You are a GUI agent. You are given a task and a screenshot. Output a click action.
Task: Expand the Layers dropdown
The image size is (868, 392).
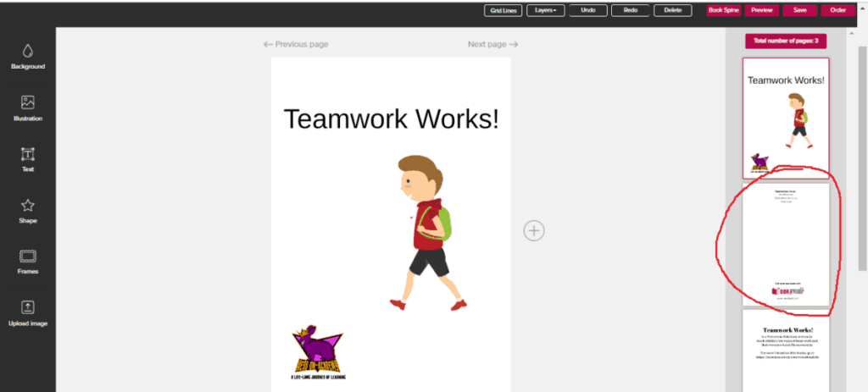point(545,10)
